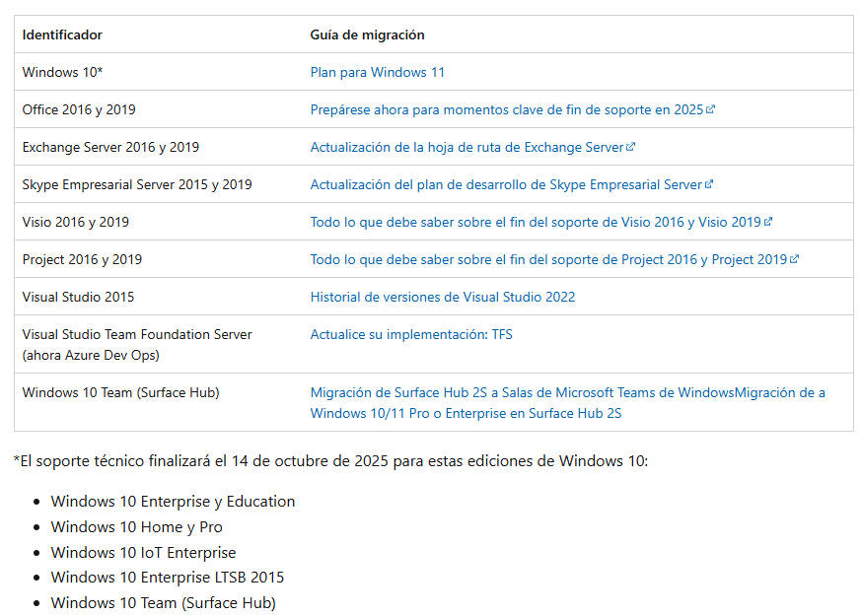Click the 'Identificador' column header
The image size is (862, 616).
(62, 34)
